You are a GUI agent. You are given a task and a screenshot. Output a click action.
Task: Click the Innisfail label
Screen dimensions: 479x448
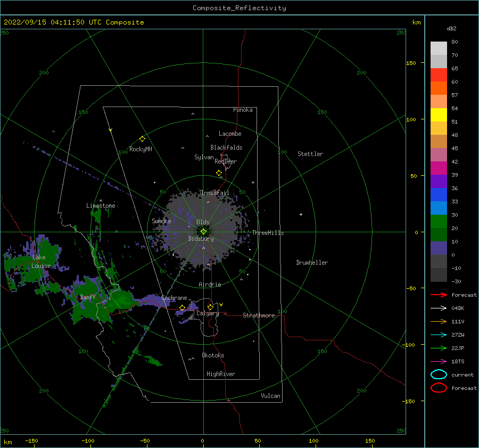click(215, 193)
